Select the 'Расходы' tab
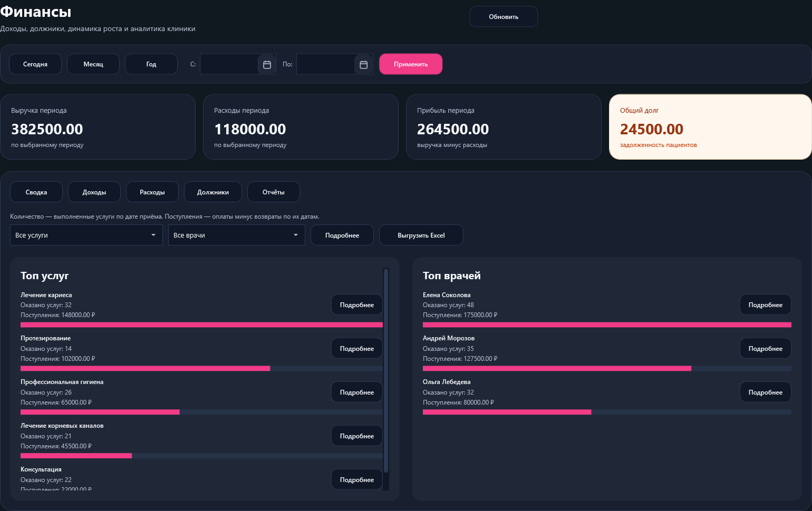The width and height of the screenshot is (812, 511). pos(152,192)
